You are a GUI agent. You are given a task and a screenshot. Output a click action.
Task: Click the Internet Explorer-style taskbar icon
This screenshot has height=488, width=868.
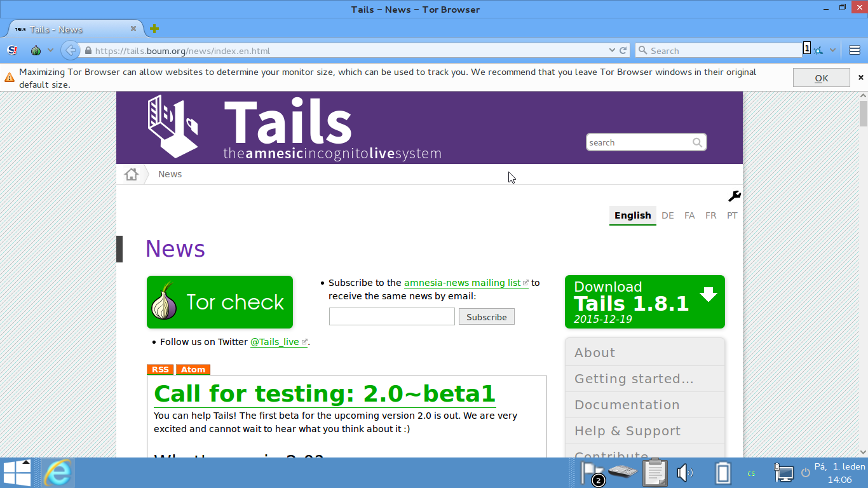[x=58, y=473]
